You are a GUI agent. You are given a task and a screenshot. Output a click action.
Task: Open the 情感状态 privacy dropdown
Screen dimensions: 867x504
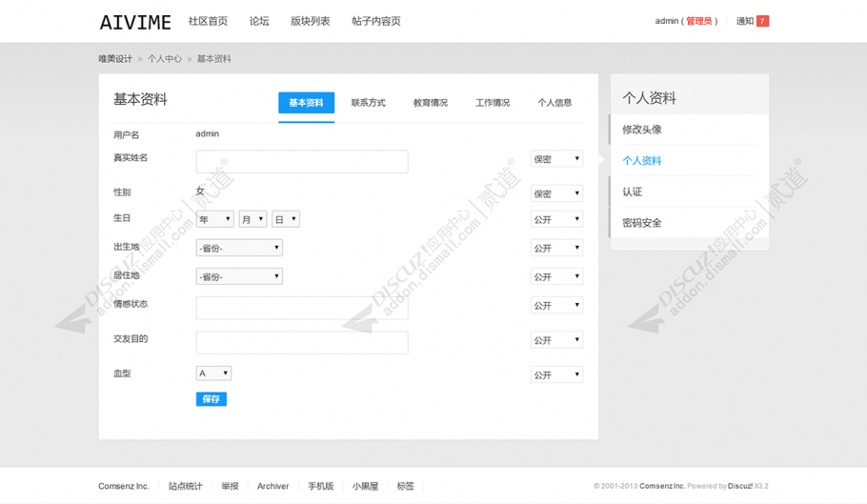[556, 305]
